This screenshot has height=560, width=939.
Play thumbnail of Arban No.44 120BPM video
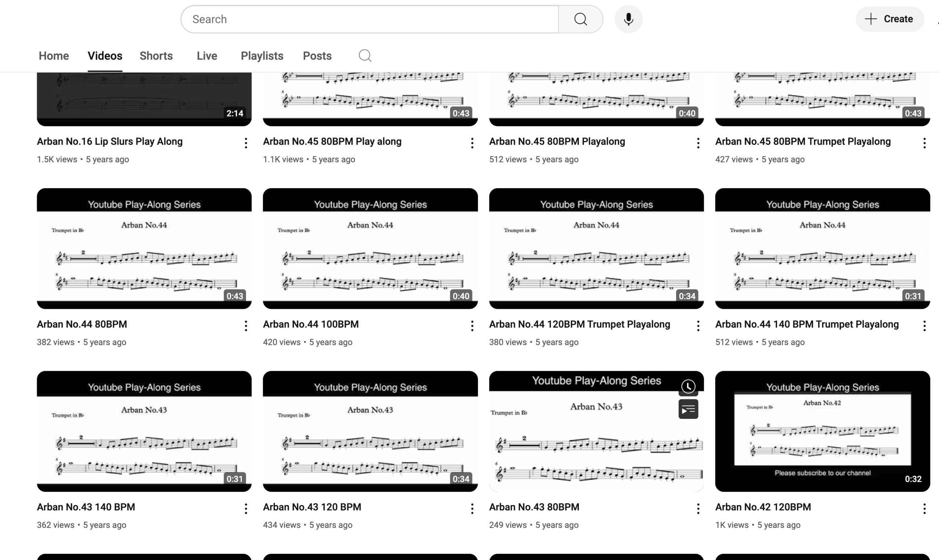[x=596, y=248]
